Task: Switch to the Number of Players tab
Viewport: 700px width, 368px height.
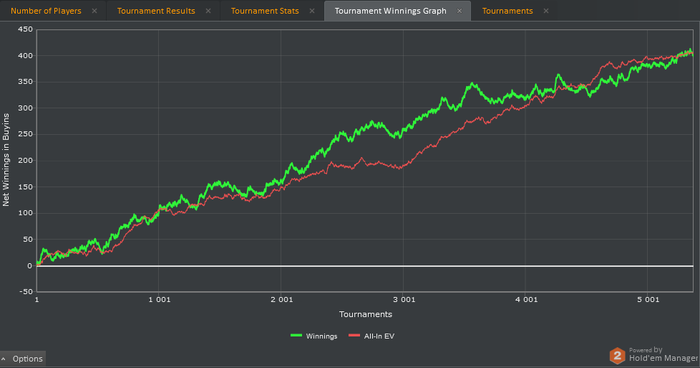Action: 46,11
